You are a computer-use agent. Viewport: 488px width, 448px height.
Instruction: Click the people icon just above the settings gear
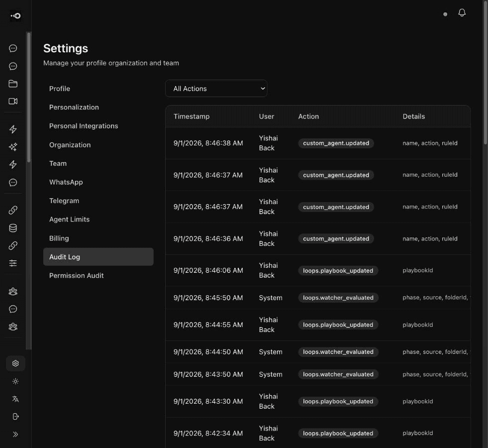point(13,327)
